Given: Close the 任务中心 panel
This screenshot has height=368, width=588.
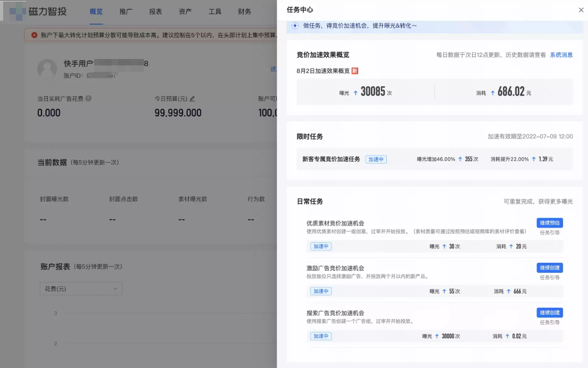Looking at the screenshot, I should coord(581,10).
